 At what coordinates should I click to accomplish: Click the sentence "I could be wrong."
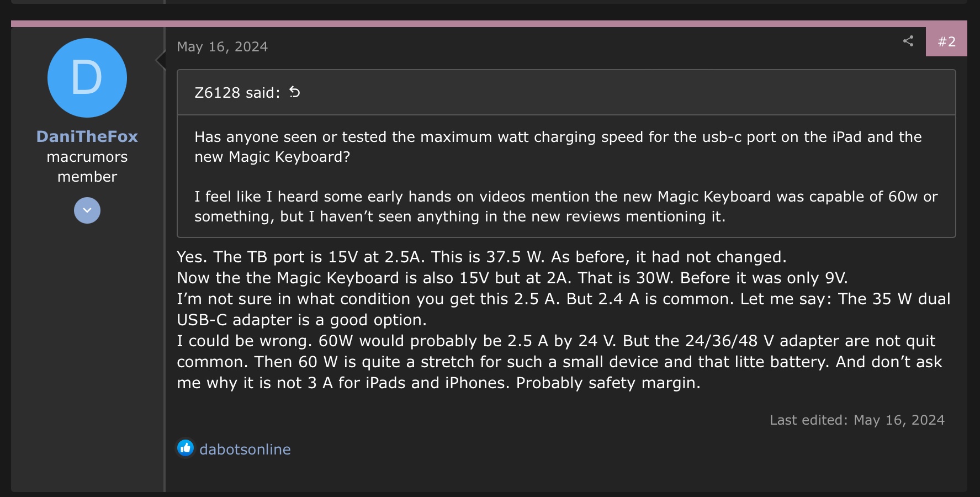tap(245, 341)
